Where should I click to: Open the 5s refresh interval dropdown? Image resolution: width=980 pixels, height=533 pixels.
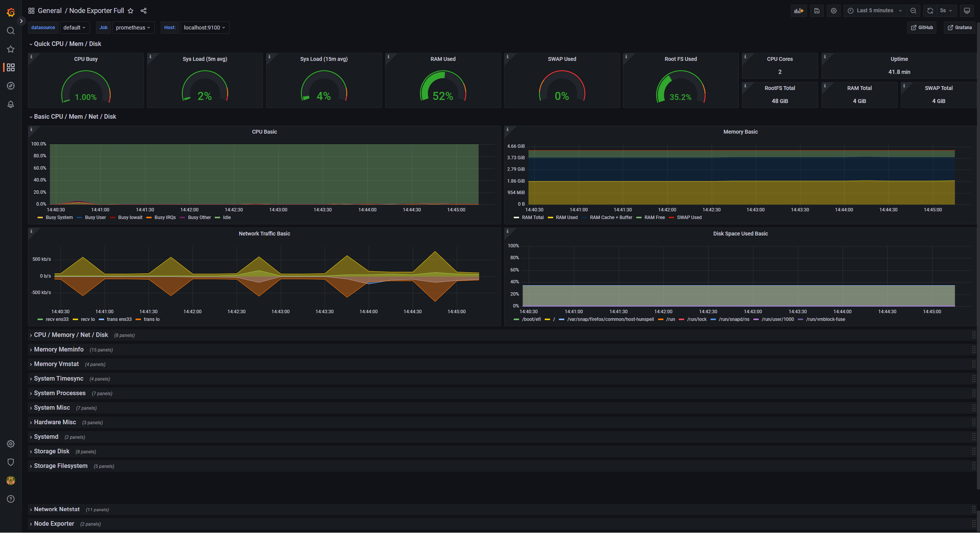coord(946,11)
